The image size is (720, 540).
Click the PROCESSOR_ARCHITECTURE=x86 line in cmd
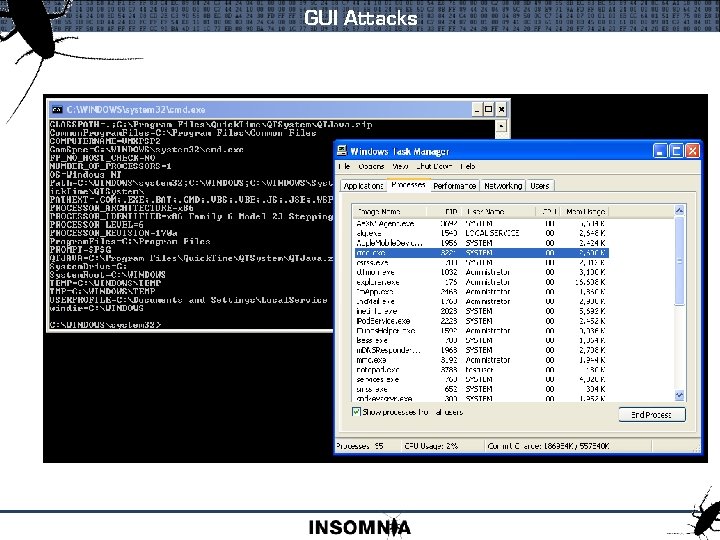click(121, 208)
